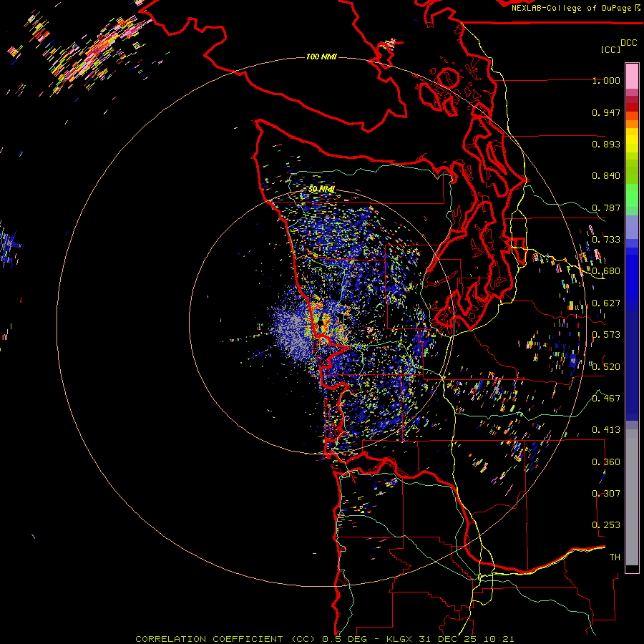This screenshot has height=644, width=644.
Task: Click the KLGX station identifier in the caption
Action: (401, 639)
